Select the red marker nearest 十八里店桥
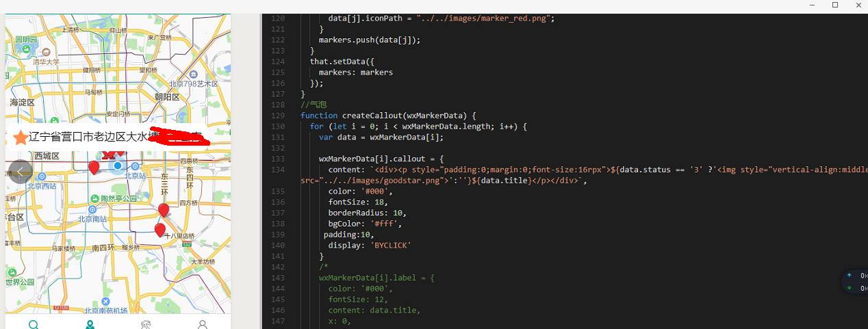The image size is (868, 329). (x=160, y=230)
